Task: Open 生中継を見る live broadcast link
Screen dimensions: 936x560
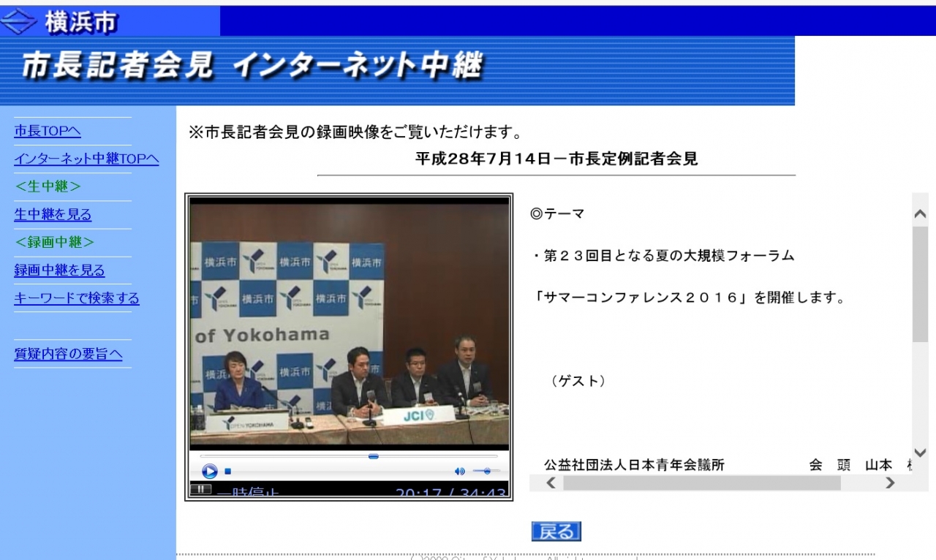Action: pyautogui.click(x=53, y=215)
